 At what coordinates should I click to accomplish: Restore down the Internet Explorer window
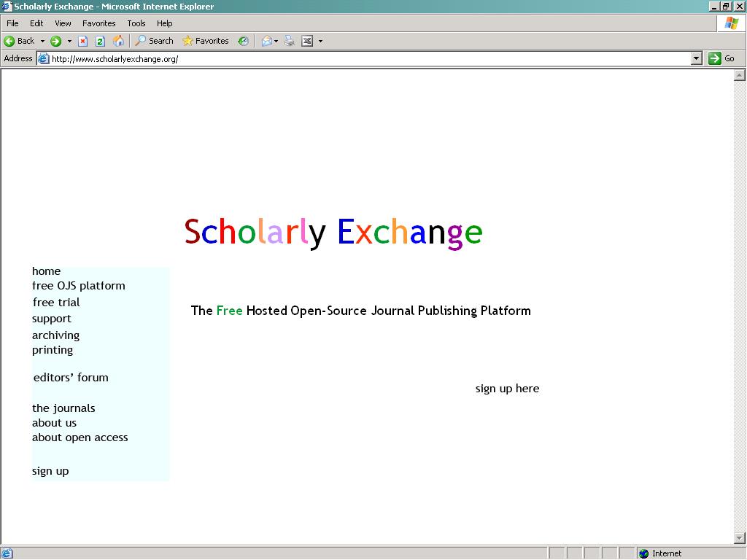coord(726,6)
